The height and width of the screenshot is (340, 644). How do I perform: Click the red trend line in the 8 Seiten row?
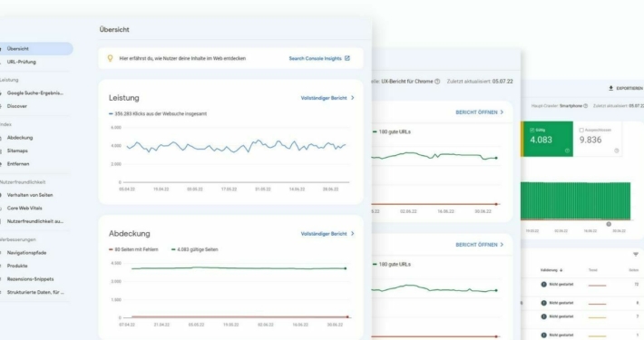(x=597, y=304)
